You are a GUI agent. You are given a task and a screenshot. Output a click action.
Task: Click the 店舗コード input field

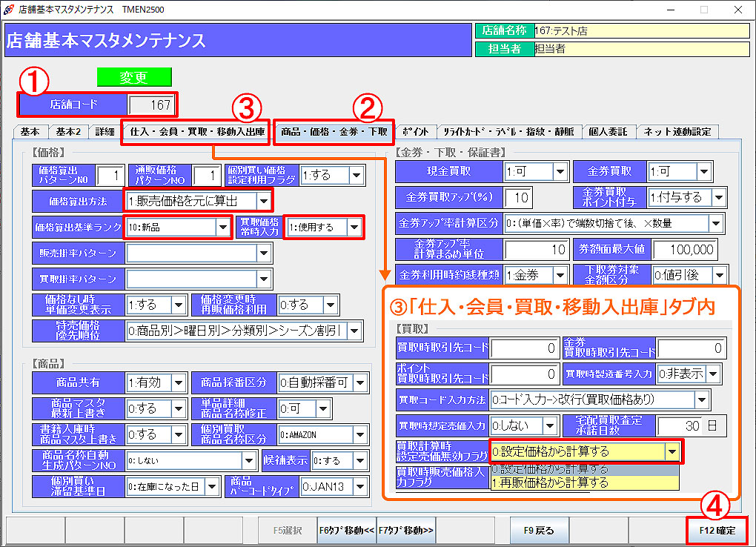point(151,104)
